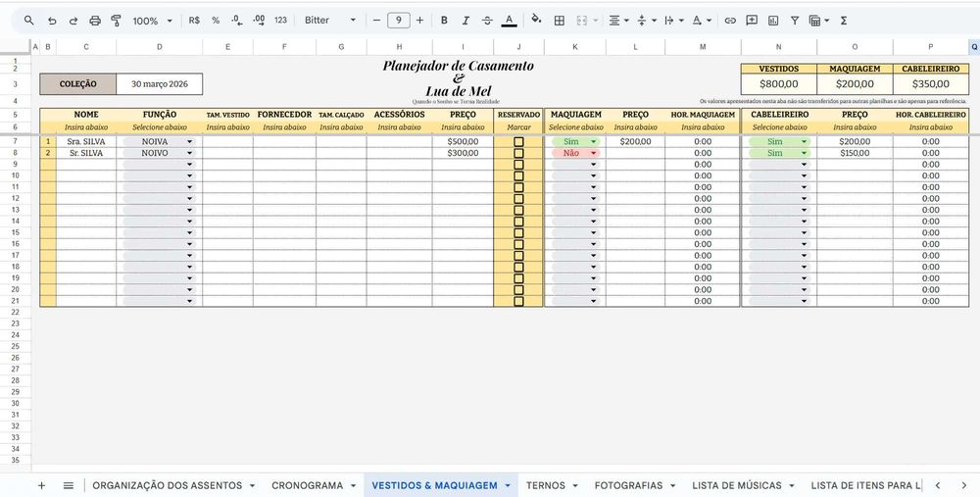Viewport: 980px width, 497px height.
Task: Add a new sheet
Action: coord(41,485)
